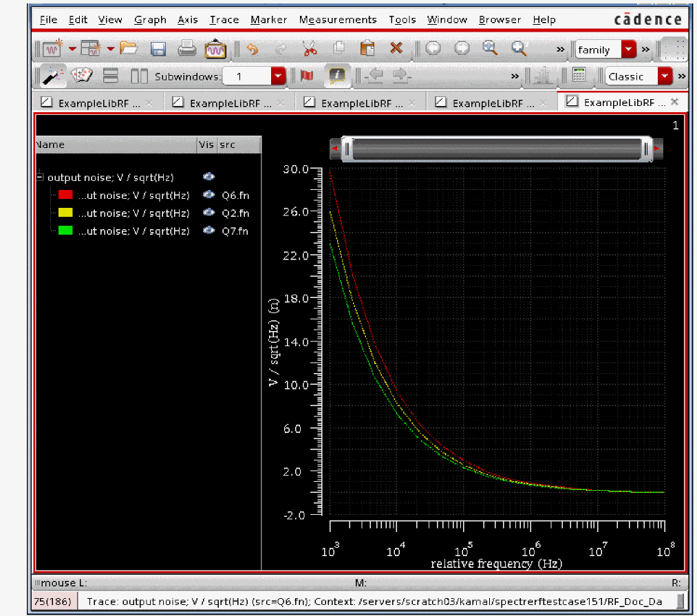Click the red flag marker icon
The height and width of the screenshot is (616, 697).
(307, 76)
